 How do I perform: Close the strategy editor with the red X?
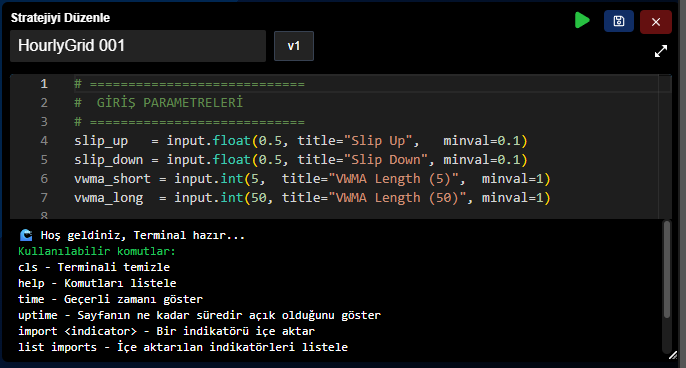coord(655,22)
